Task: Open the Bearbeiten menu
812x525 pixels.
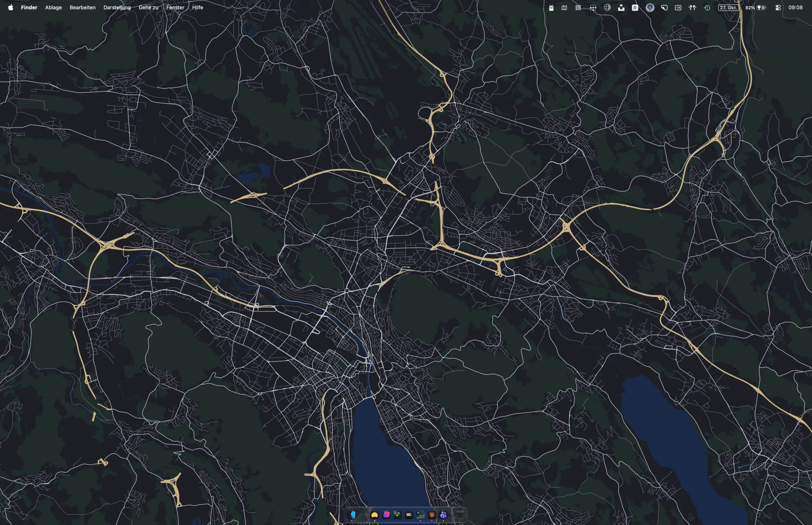Action: (x=83, y=7)
